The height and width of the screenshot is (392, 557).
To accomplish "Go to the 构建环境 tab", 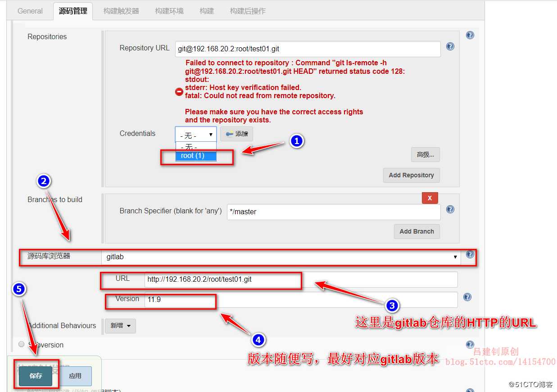I will [169, 11].
